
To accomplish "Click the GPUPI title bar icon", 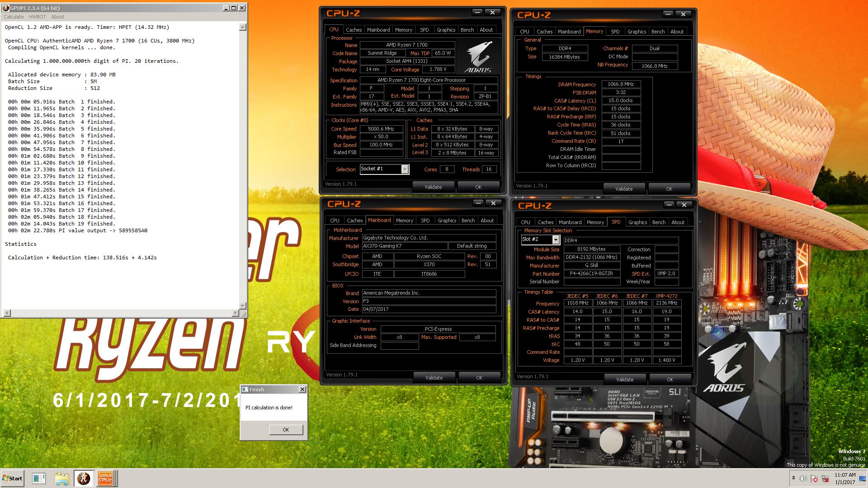I will click(x=6, y=8).
